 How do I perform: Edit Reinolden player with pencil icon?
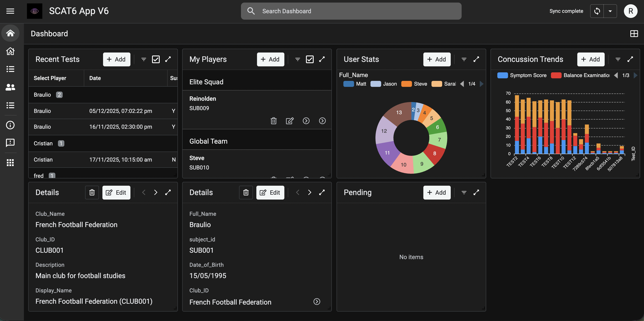(x=290, y=121)
